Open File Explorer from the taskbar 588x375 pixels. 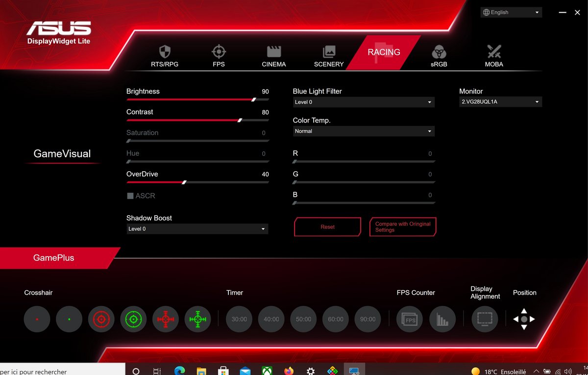click(x=201, y=371)
